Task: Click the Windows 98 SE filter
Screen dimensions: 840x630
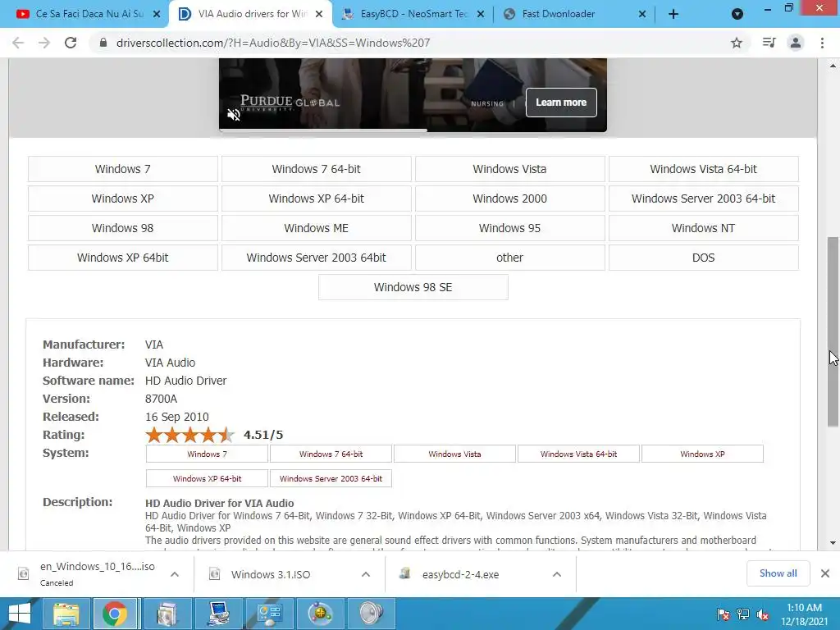Action: tap(413, 286)
